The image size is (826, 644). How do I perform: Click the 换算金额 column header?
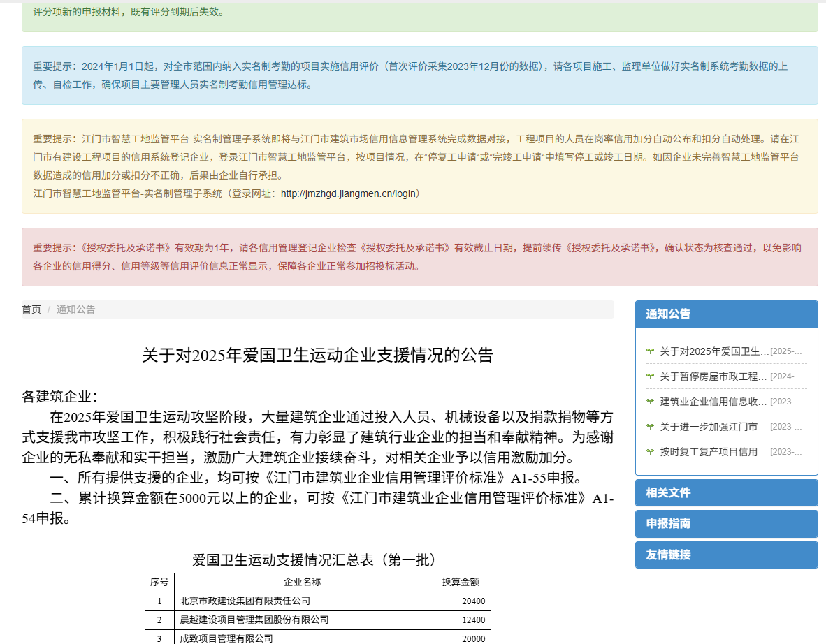(x=460, y=583)
